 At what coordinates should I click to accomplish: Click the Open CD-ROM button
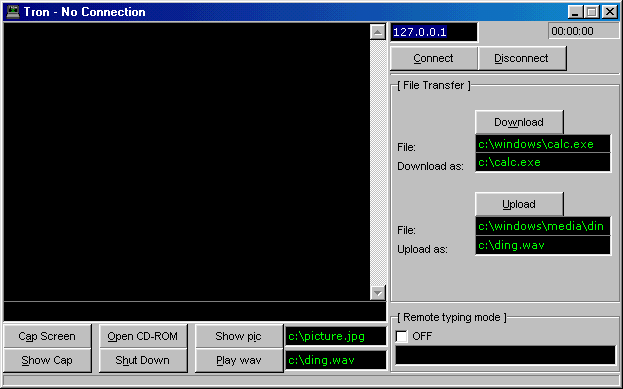[143, 336]
